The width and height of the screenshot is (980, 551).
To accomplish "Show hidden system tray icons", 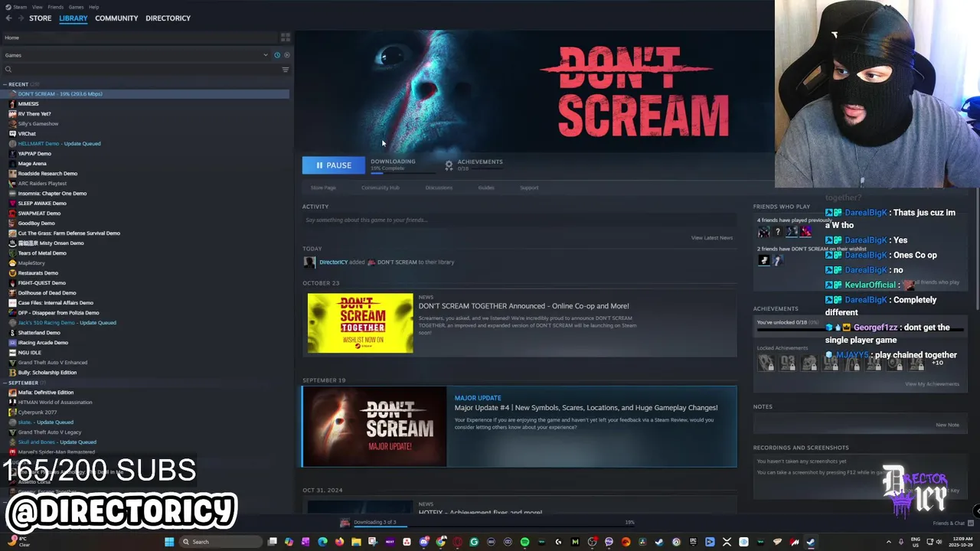I will click(889, 542).
